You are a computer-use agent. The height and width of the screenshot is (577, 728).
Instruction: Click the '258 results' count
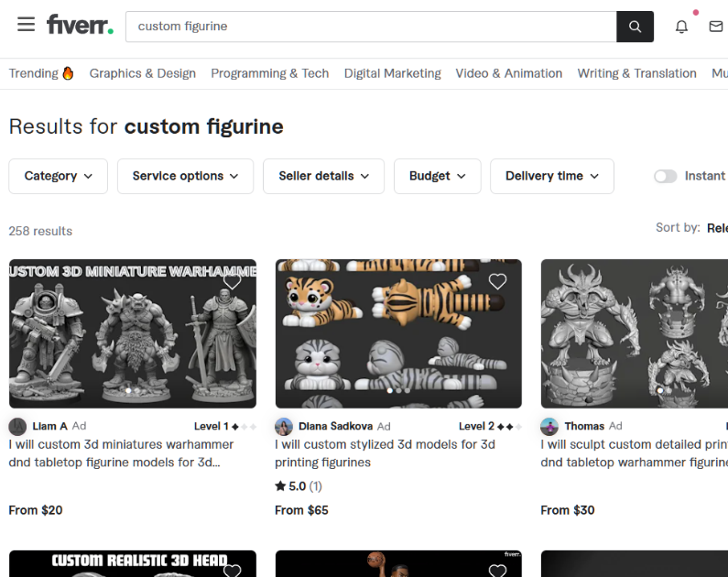coord(40,231)
